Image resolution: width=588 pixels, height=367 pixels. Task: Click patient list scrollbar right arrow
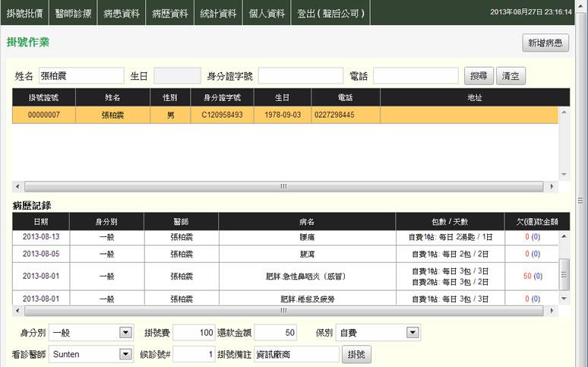(x=552, y=186)
